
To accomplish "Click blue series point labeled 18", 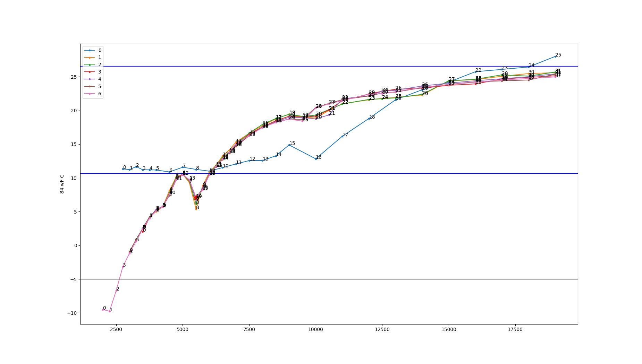I will click(x=369, y=119).
